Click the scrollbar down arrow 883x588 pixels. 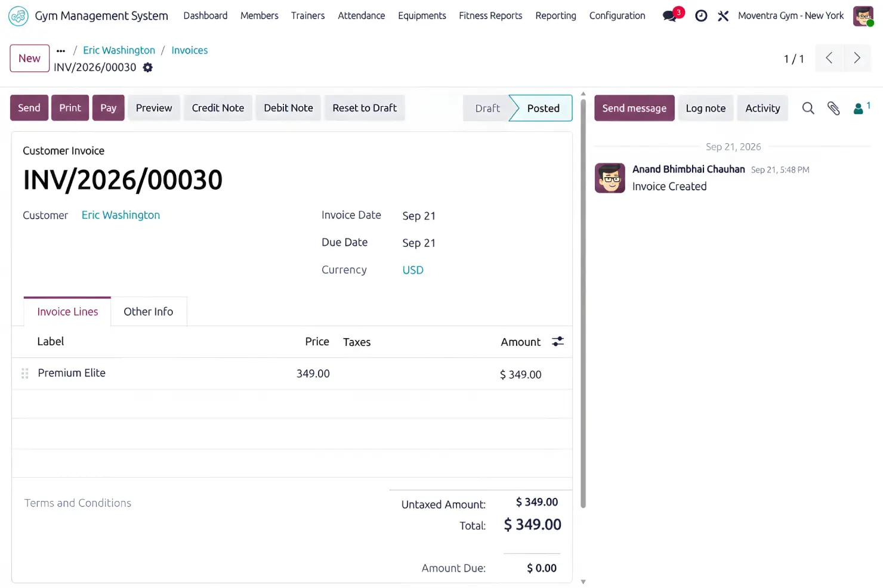(583, 582)
